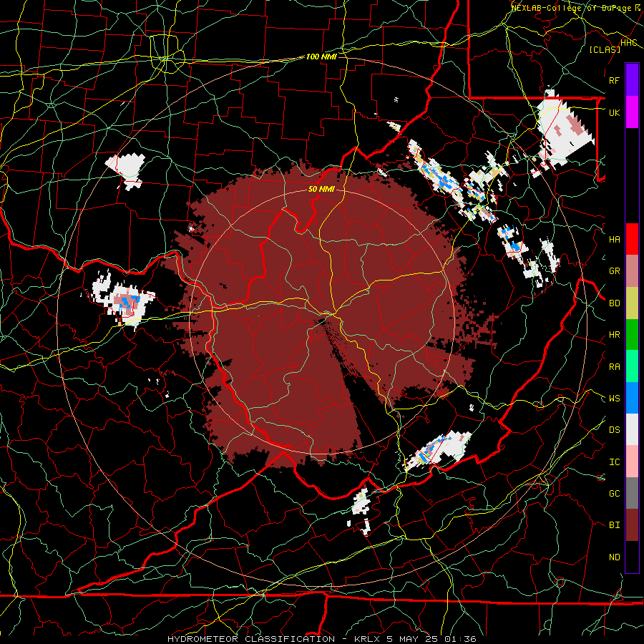Click the 'HA' legend label

[614, 239]
